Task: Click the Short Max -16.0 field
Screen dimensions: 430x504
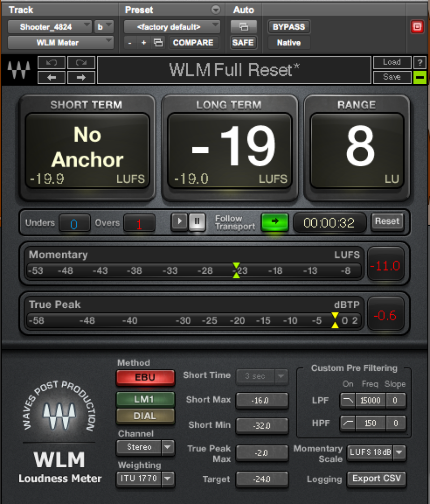Action: pyautogui.click(x=262, y=401)
